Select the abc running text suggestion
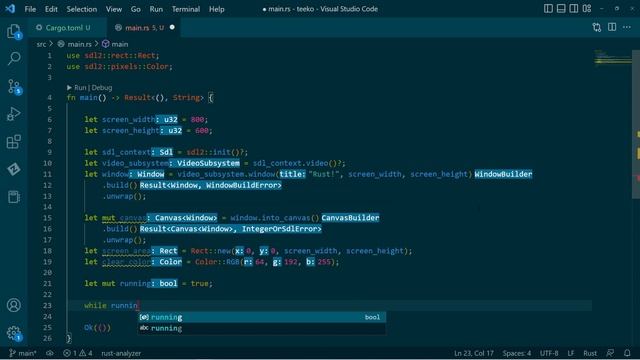640x360 pixels. [x=262, y=328]
